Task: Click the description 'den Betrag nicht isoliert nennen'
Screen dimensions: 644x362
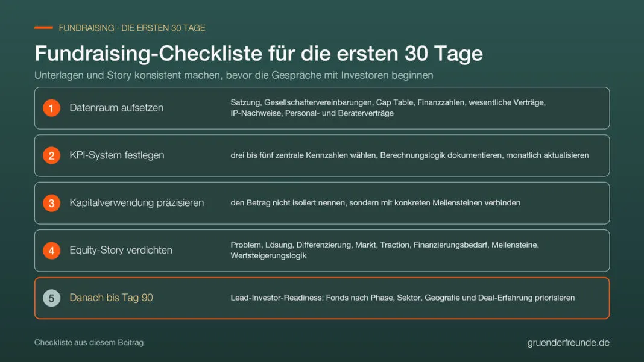Action: click(x=375, y=203)
